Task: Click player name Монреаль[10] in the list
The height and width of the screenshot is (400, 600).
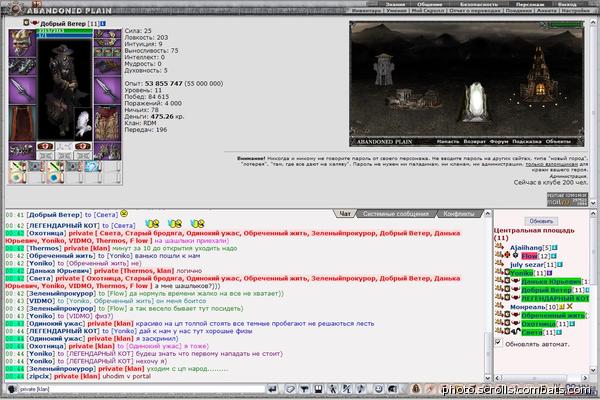Action: click(x=534, y=307)
